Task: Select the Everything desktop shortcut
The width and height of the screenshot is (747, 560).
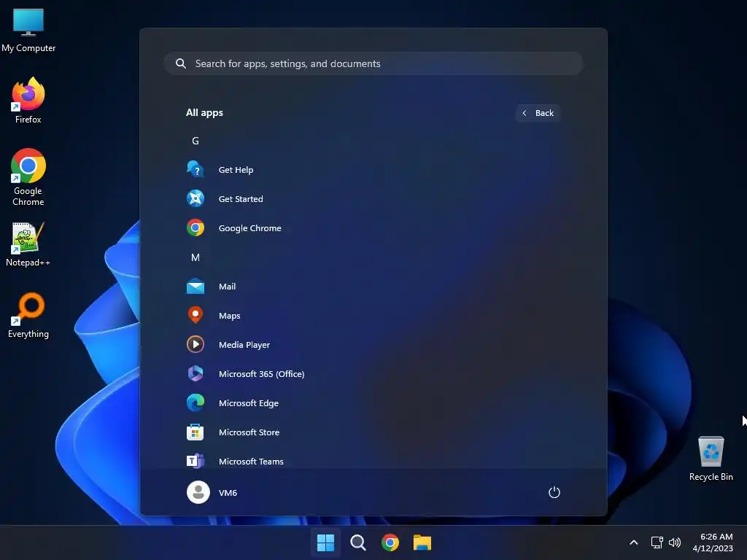Action: (28, 316)
